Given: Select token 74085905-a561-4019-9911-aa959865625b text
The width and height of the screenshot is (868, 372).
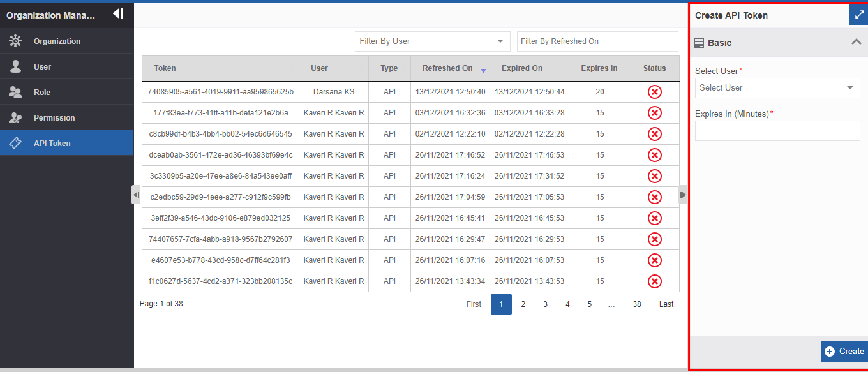Looking at the screenshot, I should [220, 92].
